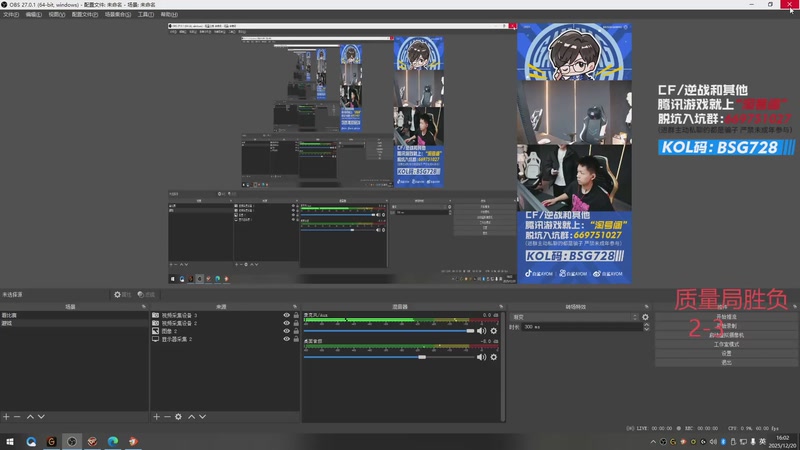Viewport: 800px width, 450px height.
Task: Open transition properties gear next to transition dropdown
Action: 645,317
